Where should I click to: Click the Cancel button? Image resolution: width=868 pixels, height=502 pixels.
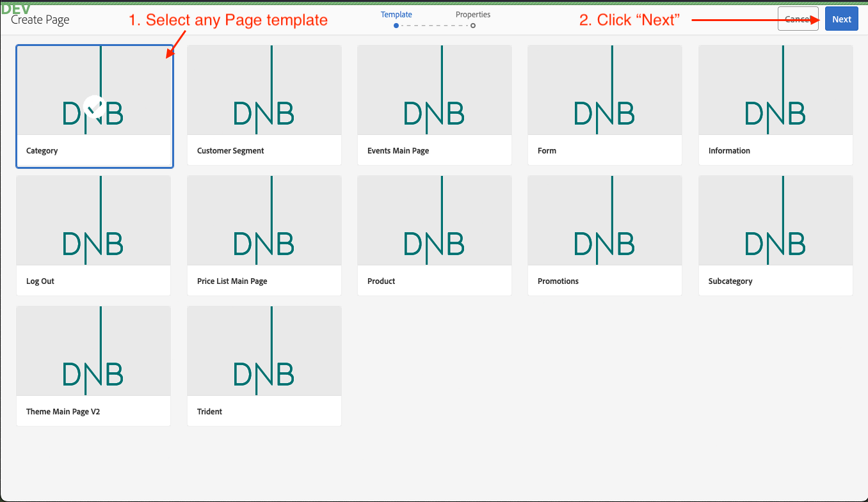(798, 19)
